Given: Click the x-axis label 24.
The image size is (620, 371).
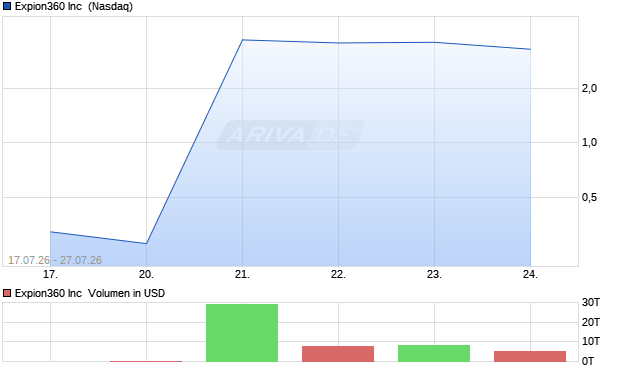Looking at the screenshot, I should point(530,274).
